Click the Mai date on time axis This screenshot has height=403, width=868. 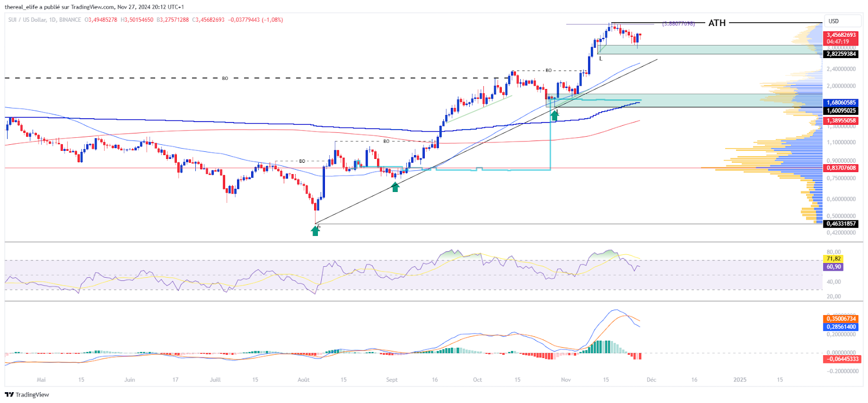click(x=41, y=380)
